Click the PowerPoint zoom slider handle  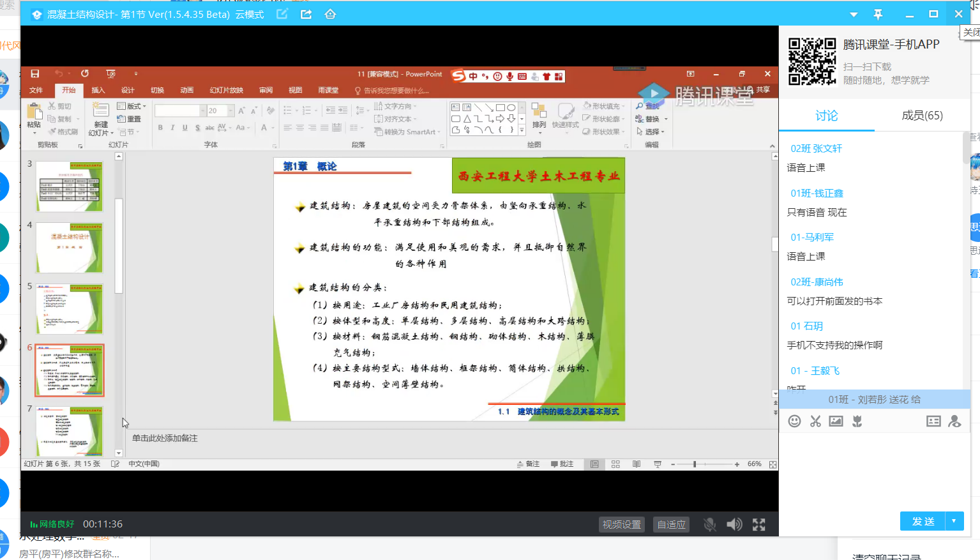(695, 464)
